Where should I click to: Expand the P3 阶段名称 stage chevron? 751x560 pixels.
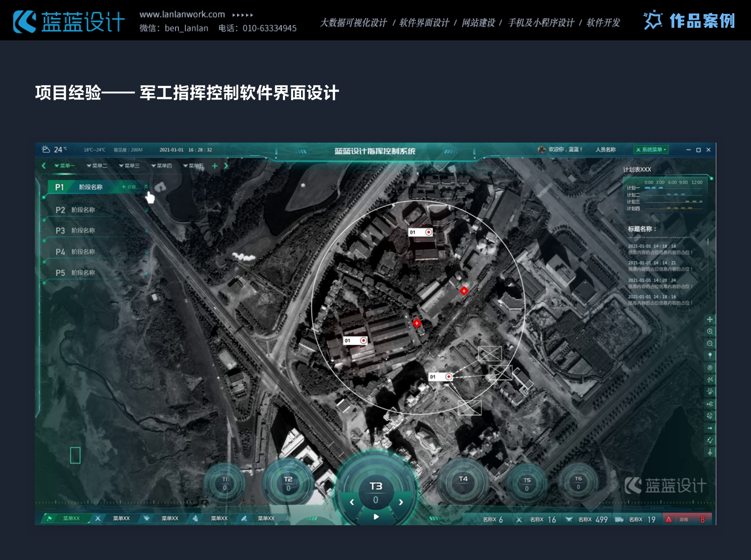146,231
